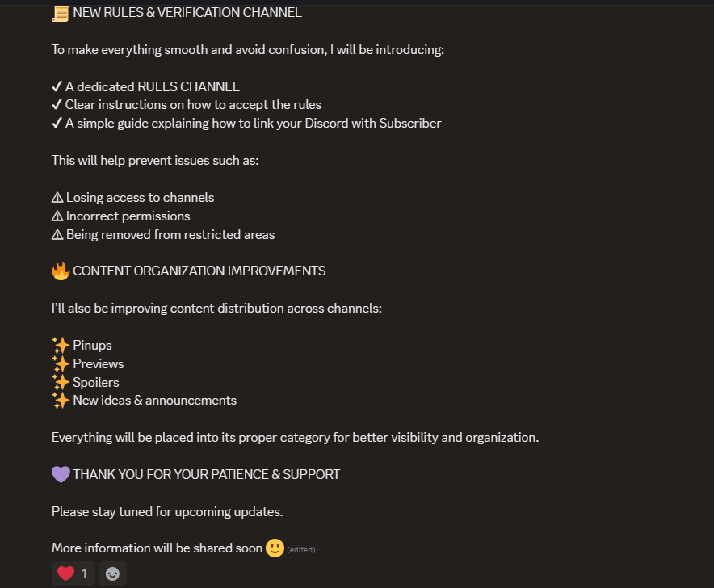The height and width of the screenshot is (588, 714).
Task: Click the NEW RULES & VERIFICATION CHANNEL heading
Action: [187, 13]
